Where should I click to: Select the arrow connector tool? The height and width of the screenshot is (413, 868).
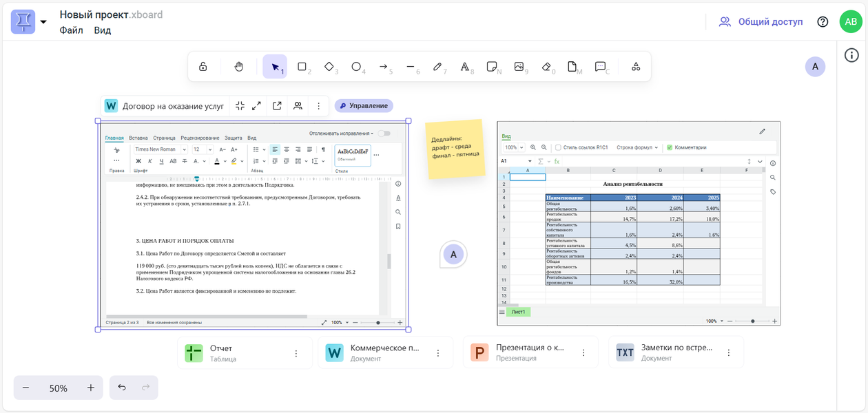point(384,67)
